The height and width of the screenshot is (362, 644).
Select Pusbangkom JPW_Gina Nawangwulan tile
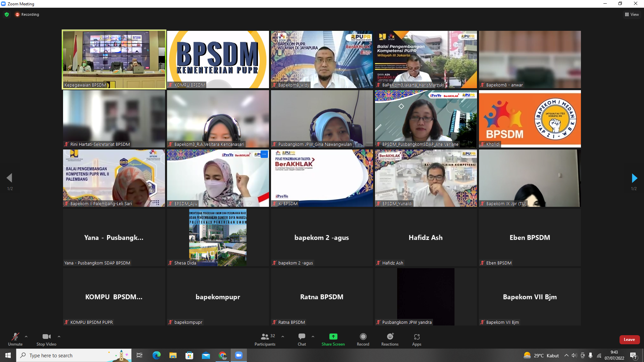point(322,119)
